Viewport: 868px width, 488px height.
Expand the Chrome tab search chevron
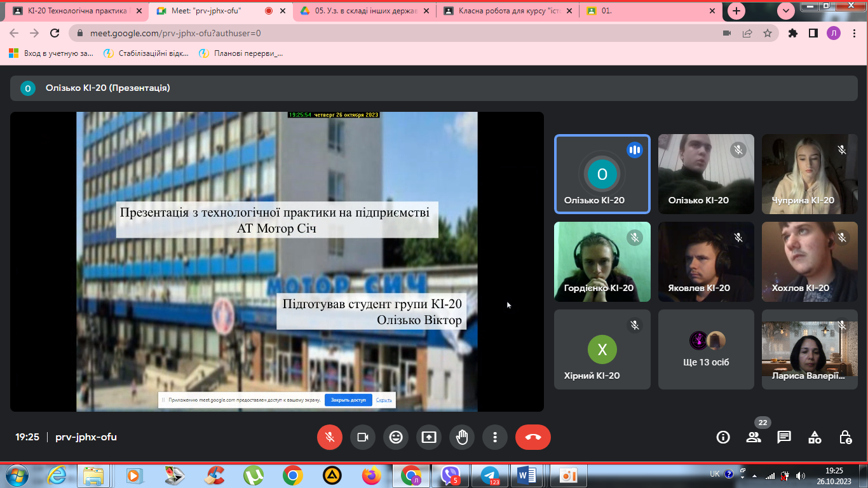pos(787,11)
